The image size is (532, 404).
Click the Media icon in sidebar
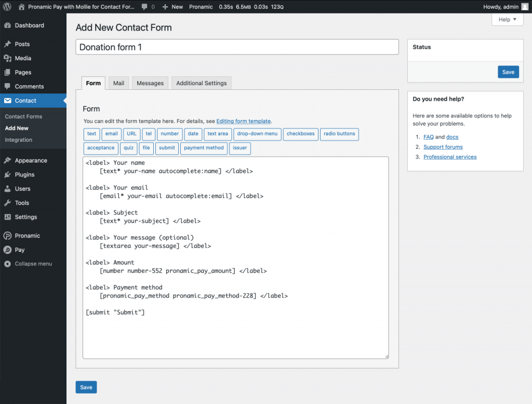click(7, 58)
